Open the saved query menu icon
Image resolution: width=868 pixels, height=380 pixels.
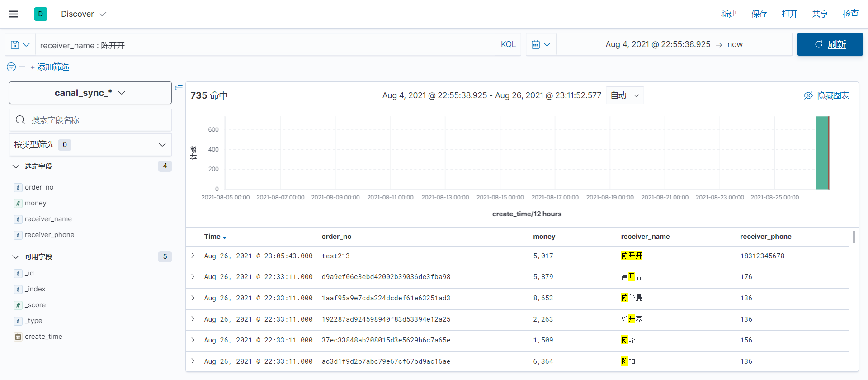tap(20, 45)
